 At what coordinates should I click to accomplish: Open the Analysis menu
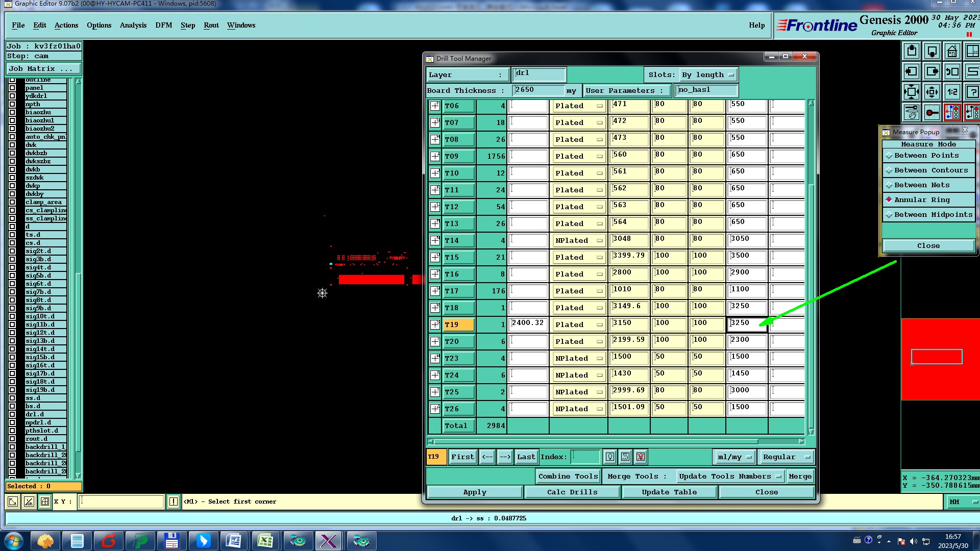[x=133, y=25]
